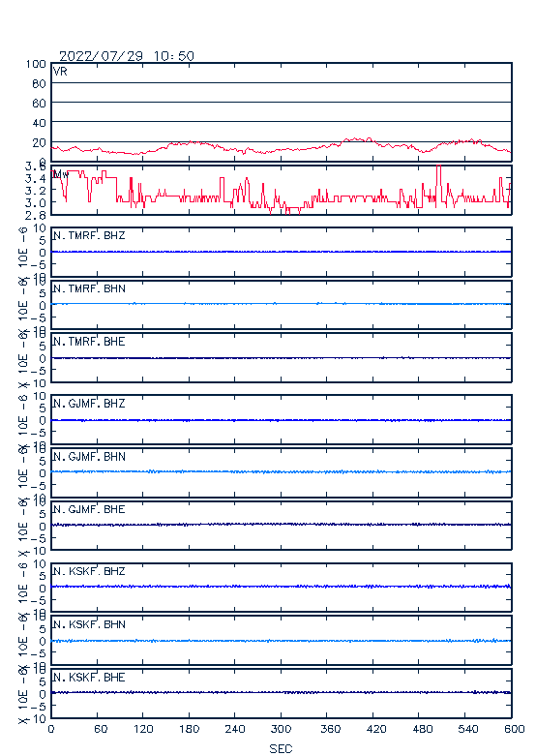Click the 3.4 label on Mw axis
The height and width of the screenshot is (756, 536).
36,178
